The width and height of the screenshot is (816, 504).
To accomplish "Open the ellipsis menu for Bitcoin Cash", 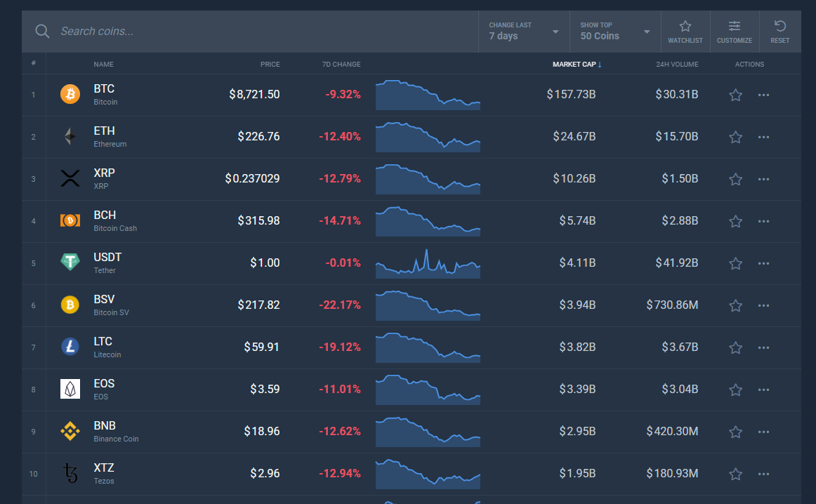I will click(763, 220).
